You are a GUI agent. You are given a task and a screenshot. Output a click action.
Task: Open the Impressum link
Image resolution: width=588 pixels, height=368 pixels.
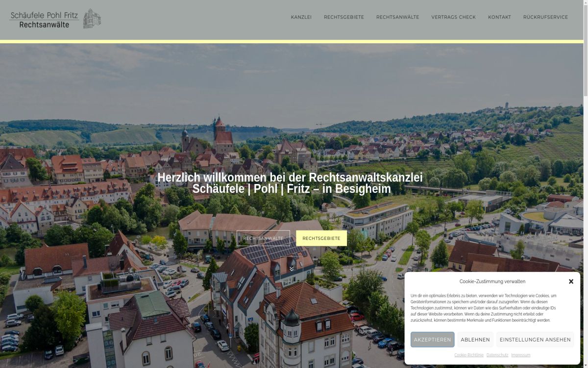(x=520, y=355)
